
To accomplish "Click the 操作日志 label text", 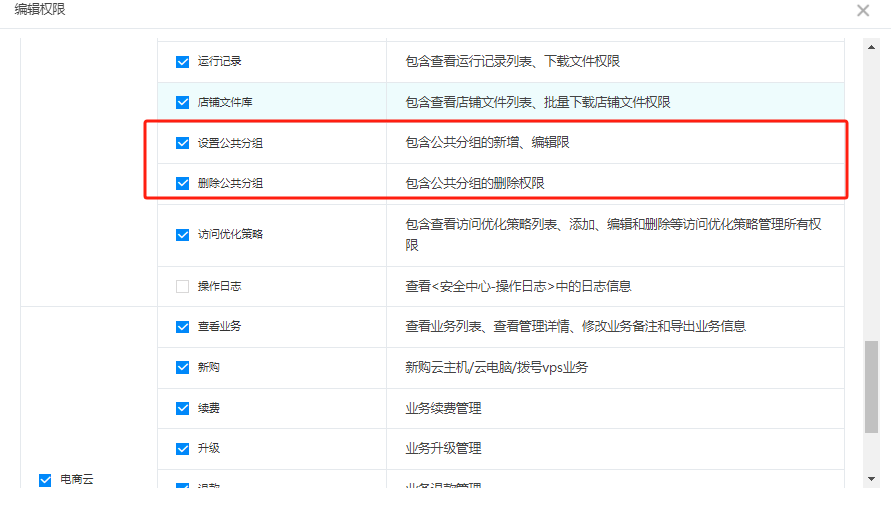I will 219,286.
